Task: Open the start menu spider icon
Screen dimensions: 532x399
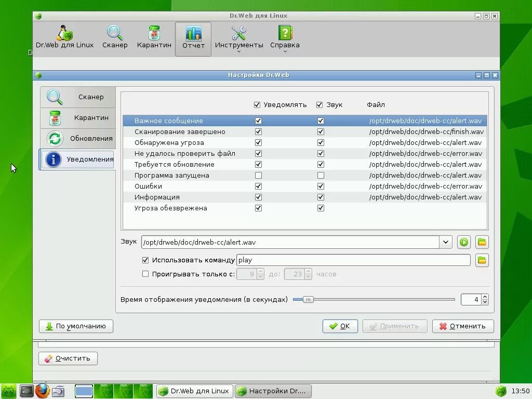Action: click(x=8, y=391)
